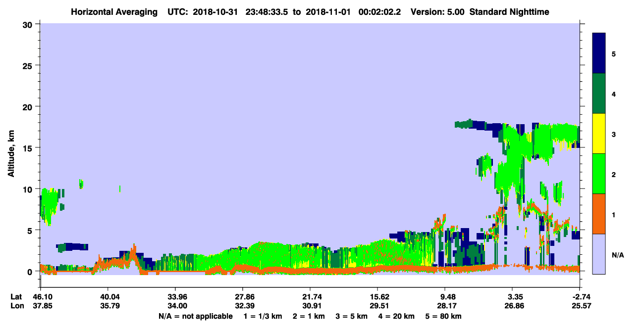The width and height of the screenshot is (644, 330).
Task: Click the '4 = 20 km' legend entry
Action: coord(396,316)
